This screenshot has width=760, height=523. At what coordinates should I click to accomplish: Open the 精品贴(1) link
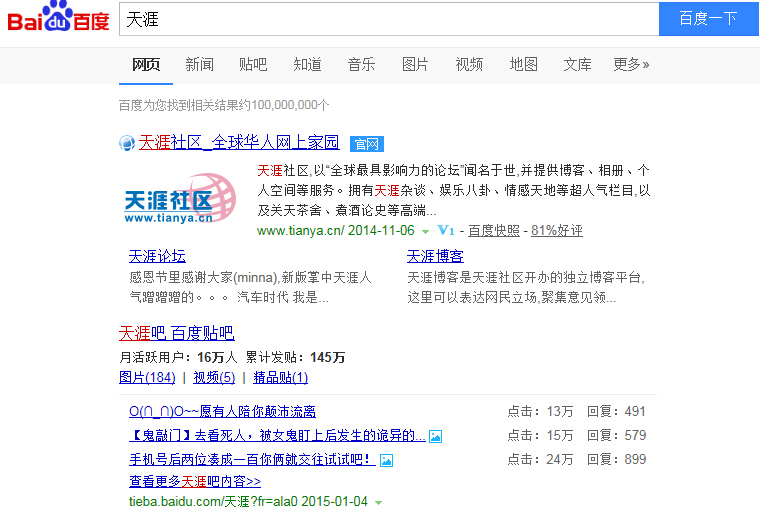click(x=281, y=377)
